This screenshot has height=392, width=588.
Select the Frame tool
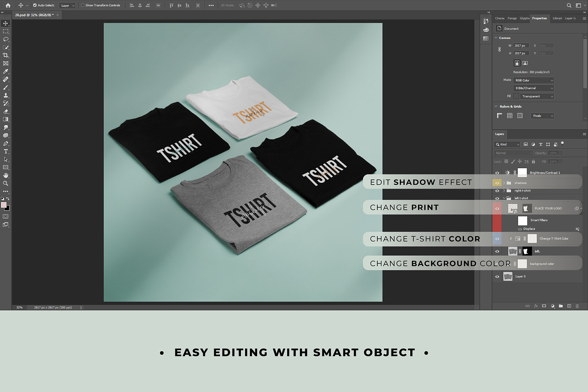[x=6, y=63]
